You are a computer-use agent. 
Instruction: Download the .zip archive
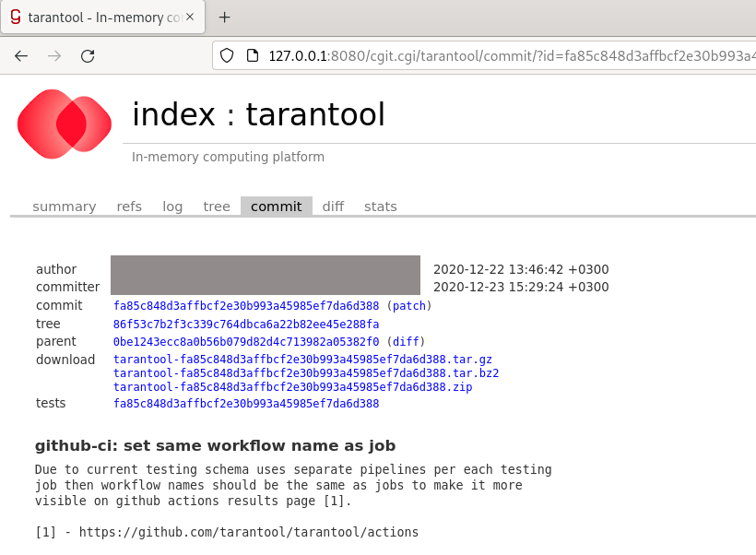click(292, 386)
